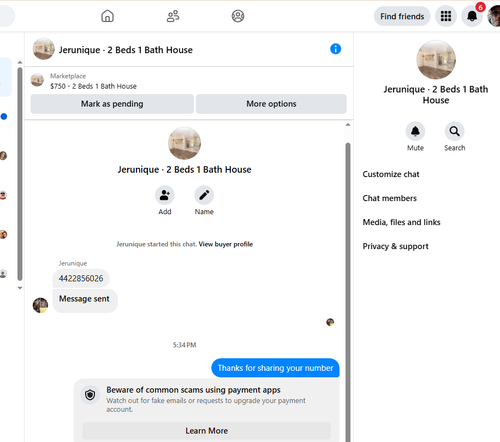This screenshot has height=442, width=500.
Task: Click the read receipt seen avatar
Action: (x=330, y=322)
